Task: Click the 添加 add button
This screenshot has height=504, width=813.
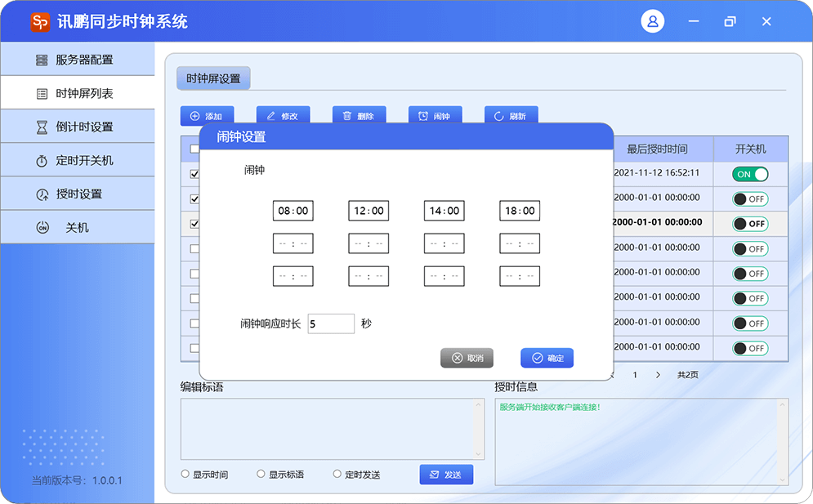Action: [x=207, y=116]
